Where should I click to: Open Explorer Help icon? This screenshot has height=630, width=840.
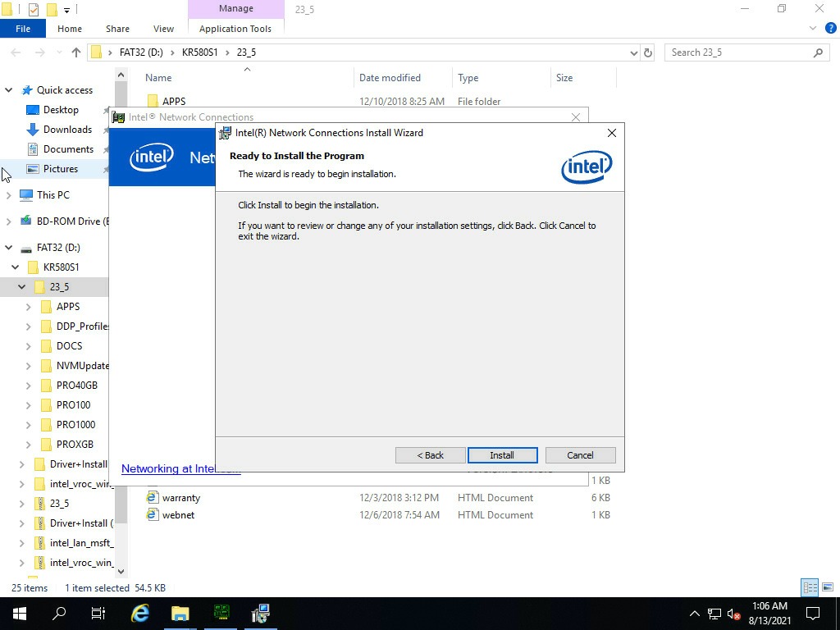(830, 29)
